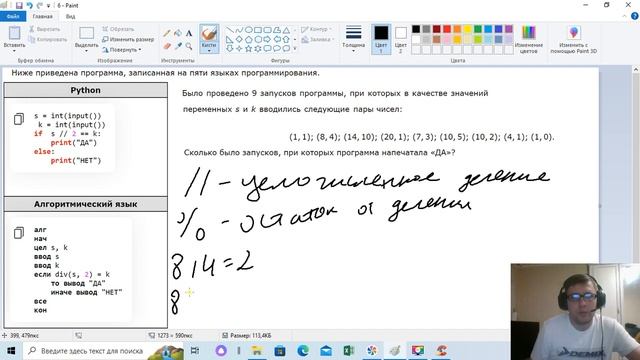This screenshot has height=360, width=640.
Task: Open the Контур outline dropdown
Action: (316, 29)
